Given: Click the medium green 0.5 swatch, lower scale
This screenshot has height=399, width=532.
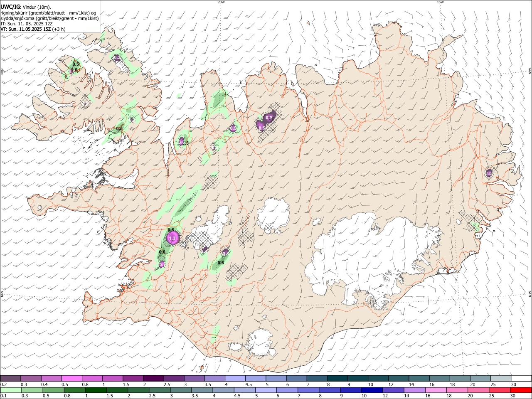Looking at the screenshot, I should tap(53, 390).
